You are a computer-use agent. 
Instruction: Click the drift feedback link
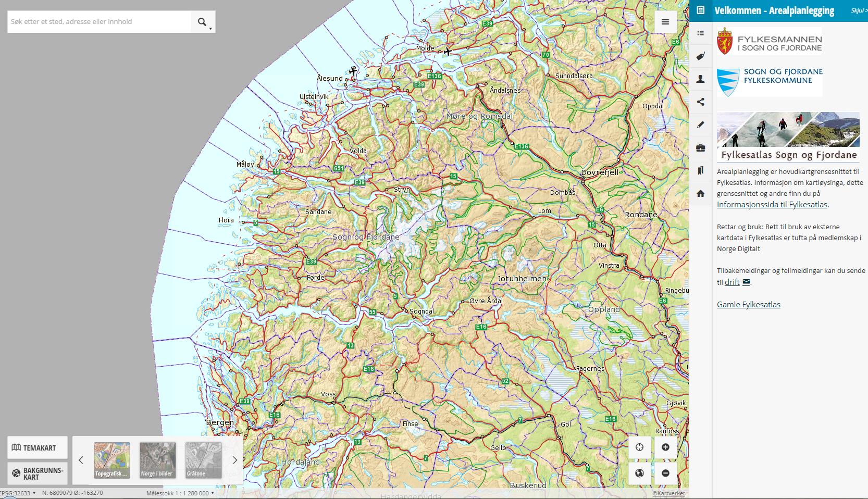pyautogui.click(x=732, y=282)
